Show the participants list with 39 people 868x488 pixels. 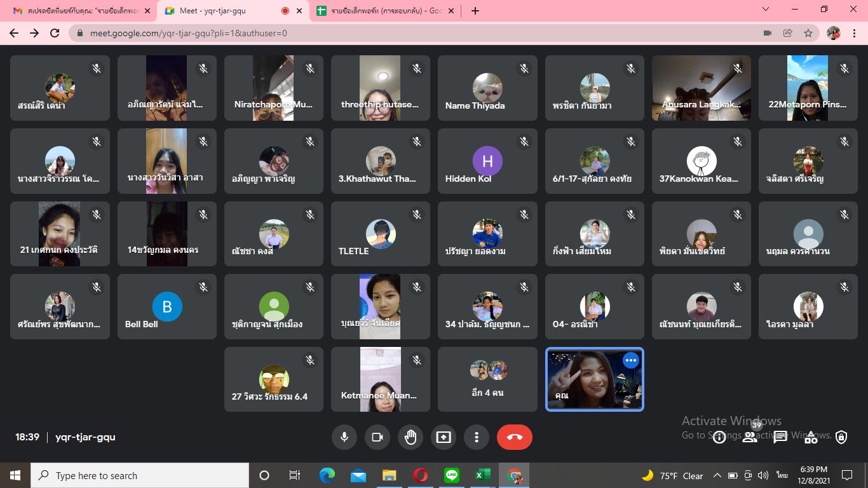[x=750, y=437]
